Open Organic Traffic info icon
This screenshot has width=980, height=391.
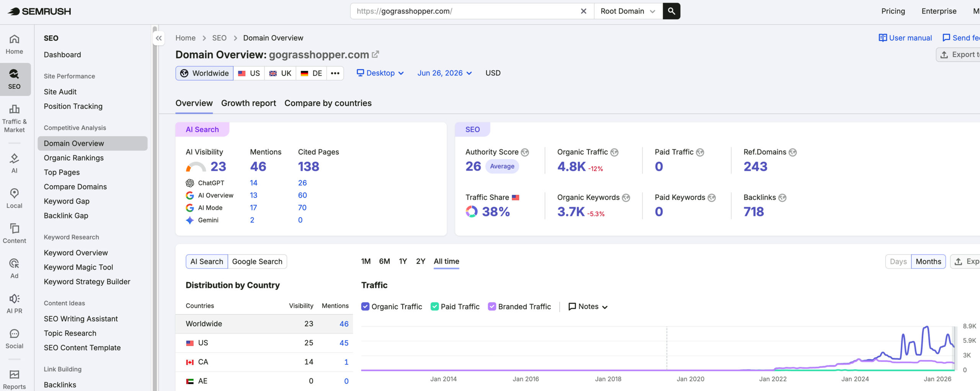614,152
